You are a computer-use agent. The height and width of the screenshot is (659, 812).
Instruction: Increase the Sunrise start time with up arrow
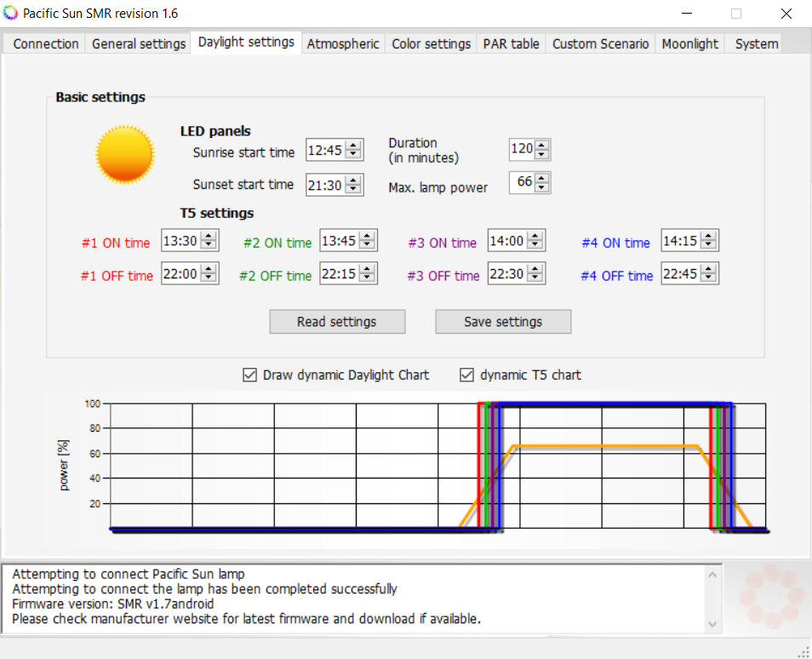[x=353, y=145]
